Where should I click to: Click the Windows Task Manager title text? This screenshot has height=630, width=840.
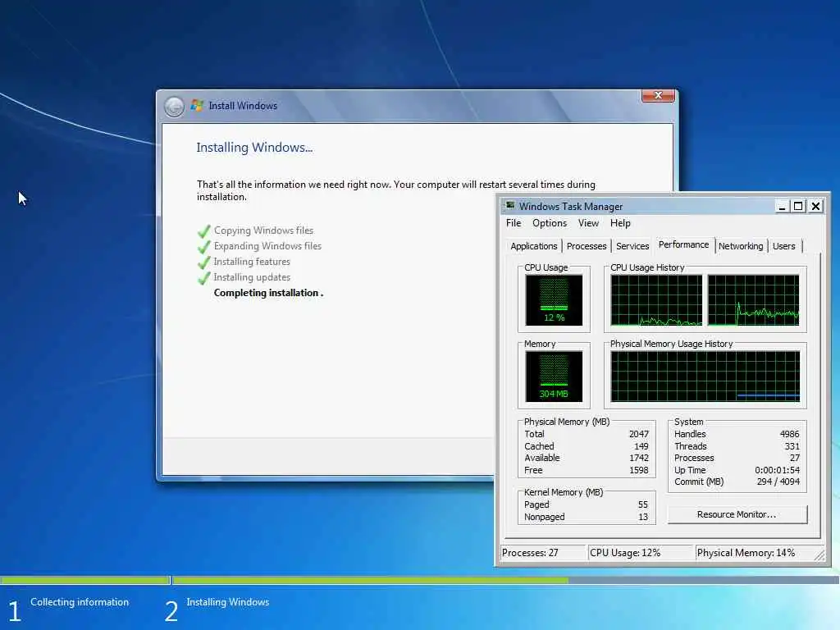coord(571,206)
